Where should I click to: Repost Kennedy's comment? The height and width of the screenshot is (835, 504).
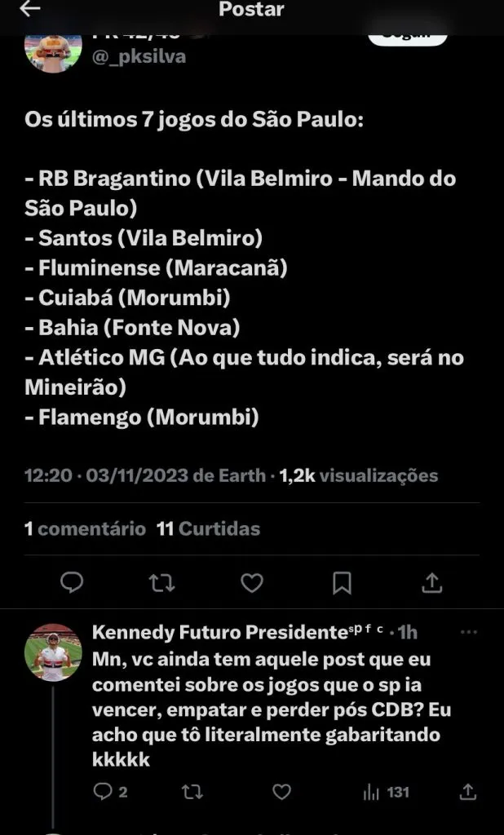pyautogui.click(x=192, y=791)
